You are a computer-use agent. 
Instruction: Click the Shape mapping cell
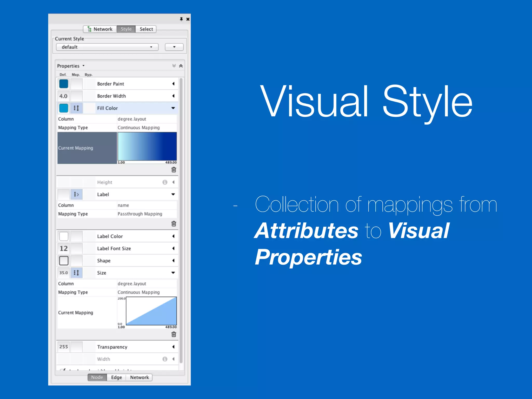point(77,261)
